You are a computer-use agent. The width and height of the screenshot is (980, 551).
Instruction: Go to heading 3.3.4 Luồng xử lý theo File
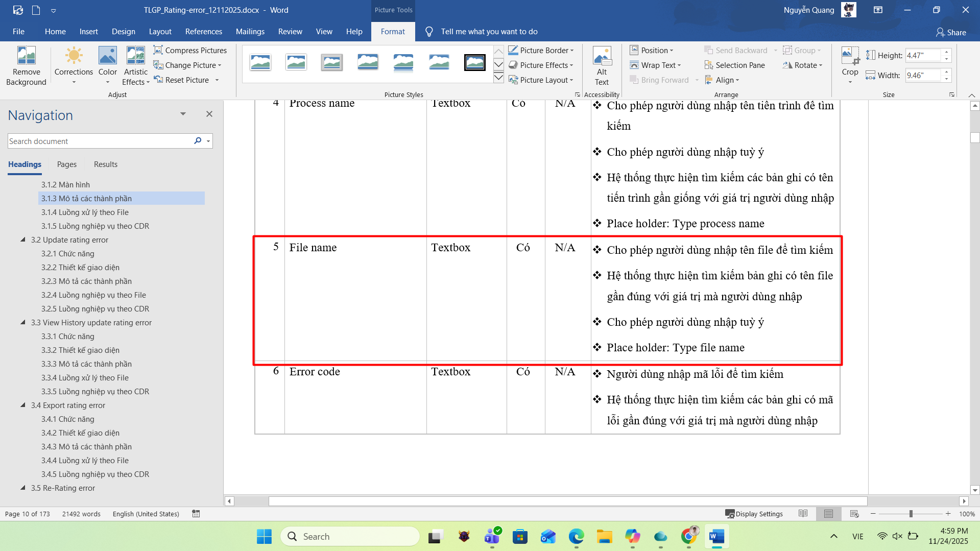[x=85, y=377]
